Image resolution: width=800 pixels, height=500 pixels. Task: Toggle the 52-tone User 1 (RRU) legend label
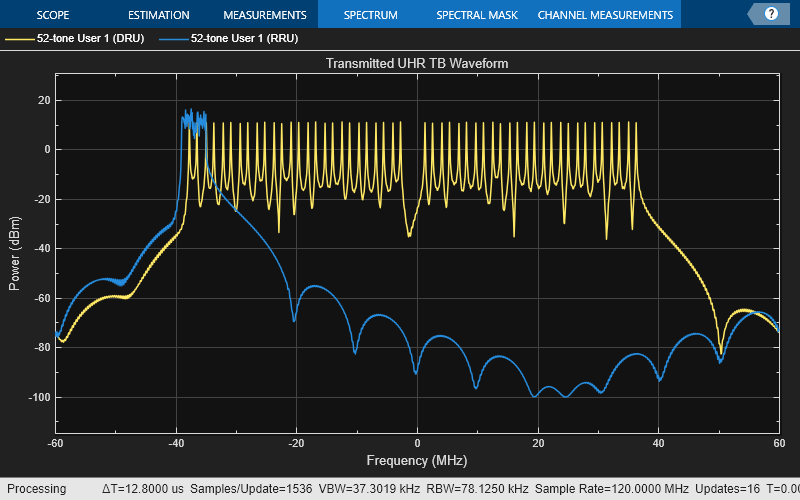[x=244, y=38]
